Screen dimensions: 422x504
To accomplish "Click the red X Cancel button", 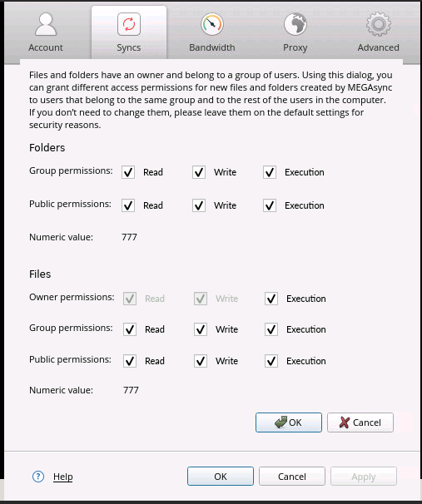I will pyautogui.click(x=360, y=422).
